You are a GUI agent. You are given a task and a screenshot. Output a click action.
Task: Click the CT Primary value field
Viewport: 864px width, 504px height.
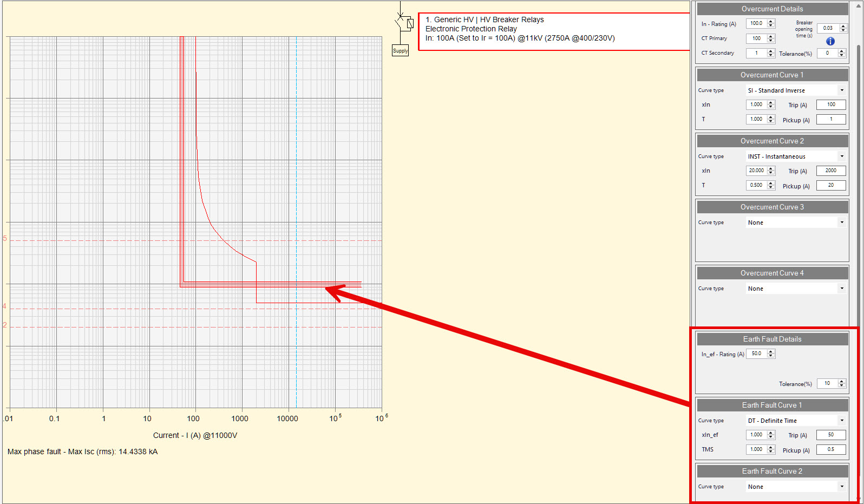click(x=756, y=38)
